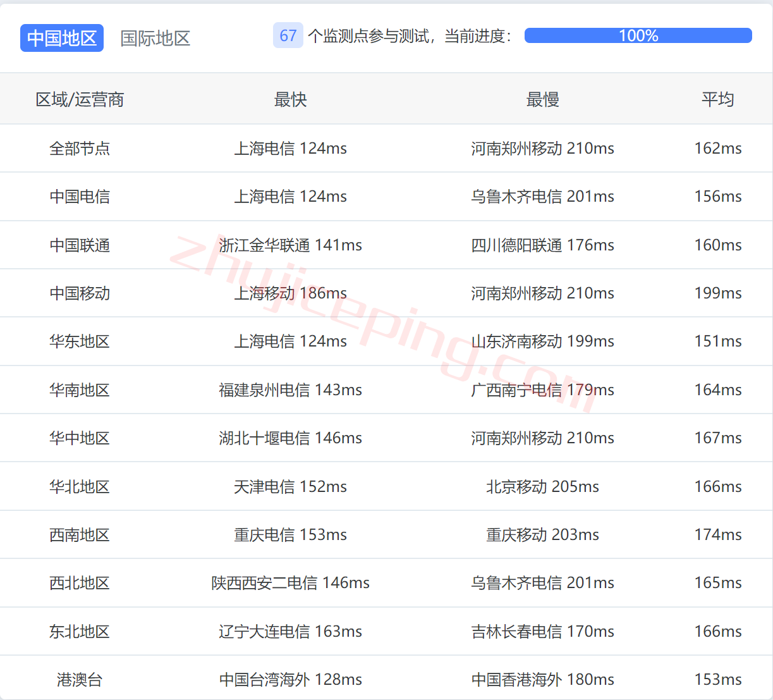Click 湖北十堰电信 146ms fastest cell

[290, 438]
